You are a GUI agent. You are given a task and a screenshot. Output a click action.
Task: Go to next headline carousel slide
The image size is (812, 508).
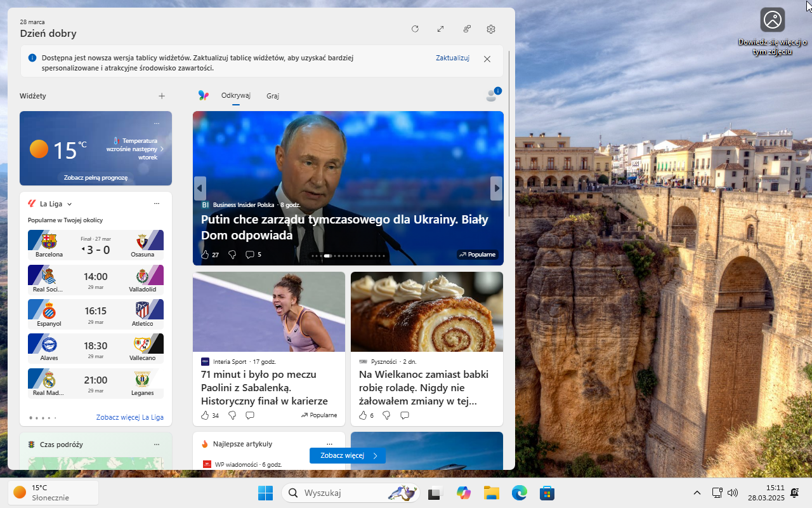click(x=497, y=188)
